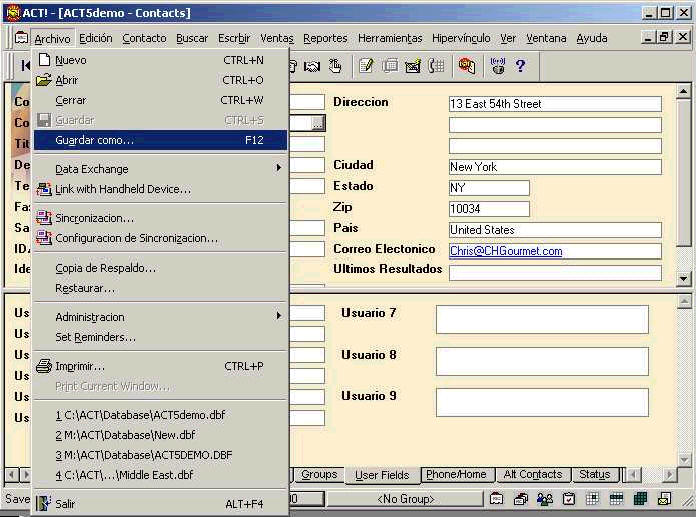The image size is (696, 517).
Task: Open the Herramientas menu
Action: point(390,38)
